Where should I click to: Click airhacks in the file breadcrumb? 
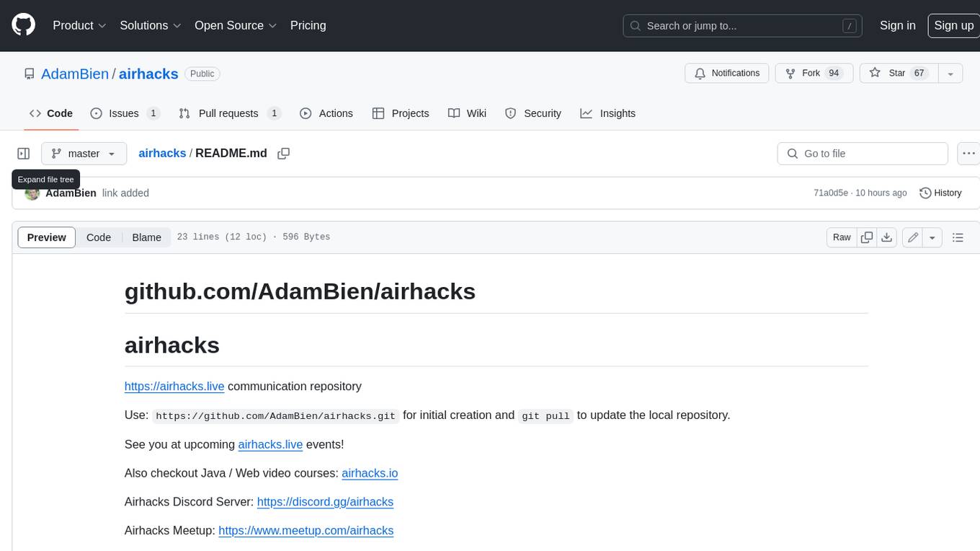[162, 154]
